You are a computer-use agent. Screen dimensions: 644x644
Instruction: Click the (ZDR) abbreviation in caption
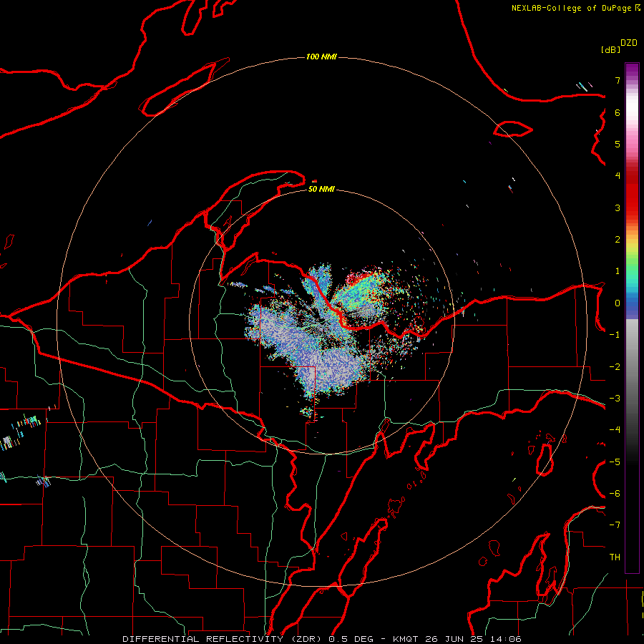pos(308,639)
